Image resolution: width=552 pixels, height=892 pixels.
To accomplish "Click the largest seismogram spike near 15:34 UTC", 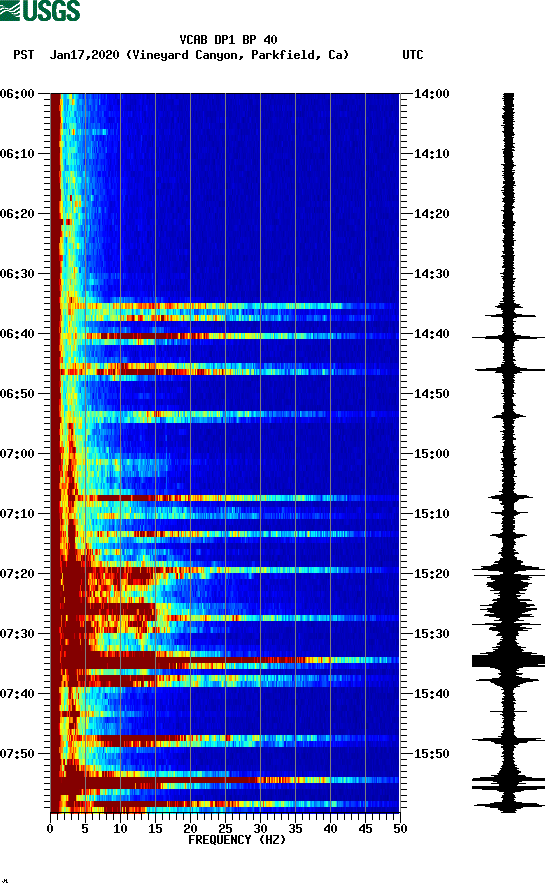I will (x=508, y=660).
